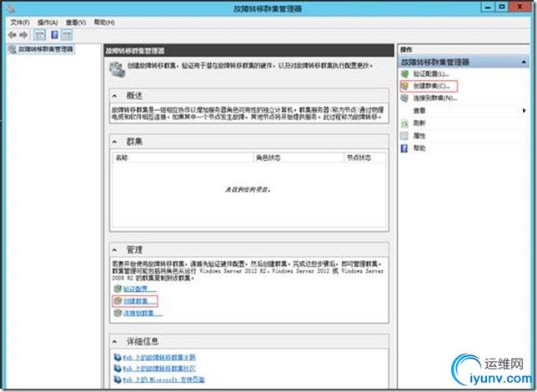Collapse the 概述 section

point(115,96)
